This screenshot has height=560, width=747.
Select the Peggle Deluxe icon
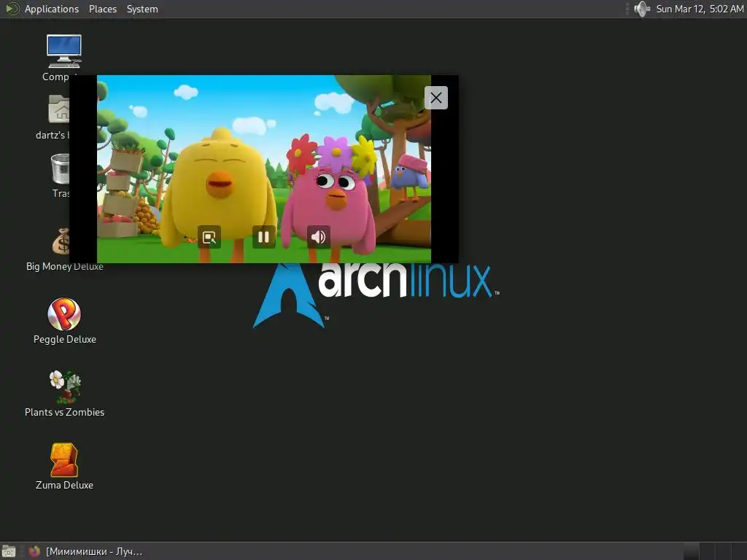point(64,314)
